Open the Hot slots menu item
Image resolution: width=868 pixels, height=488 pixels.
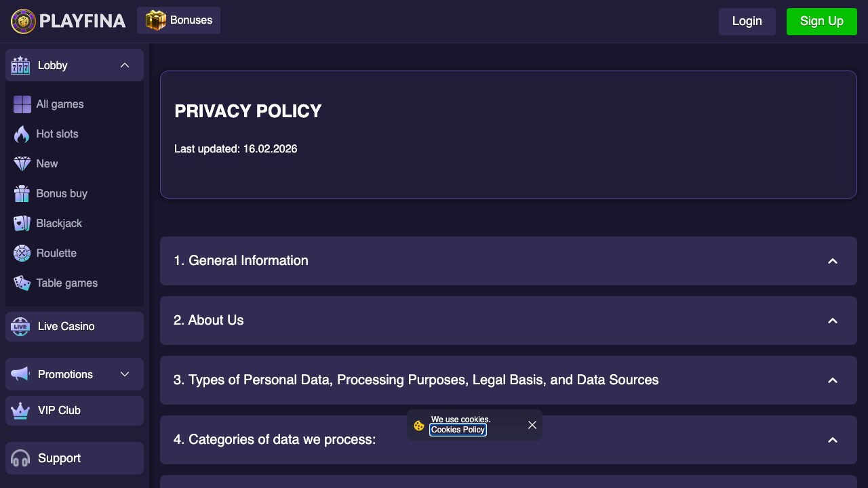pos(75,134)
